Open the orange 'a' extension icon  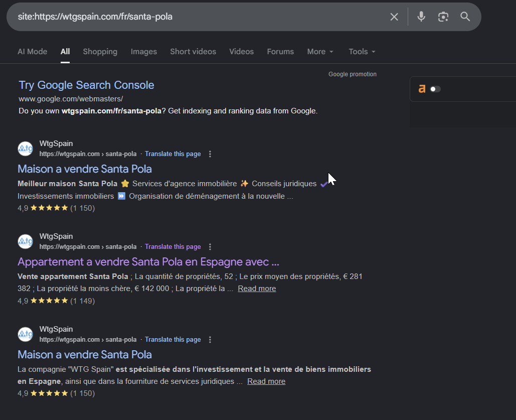(422, 89)
